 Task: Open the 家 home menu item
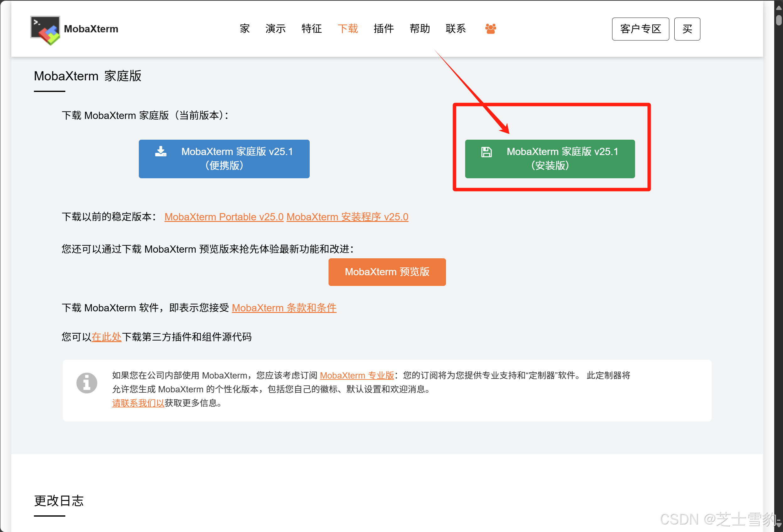pos(245,29)
